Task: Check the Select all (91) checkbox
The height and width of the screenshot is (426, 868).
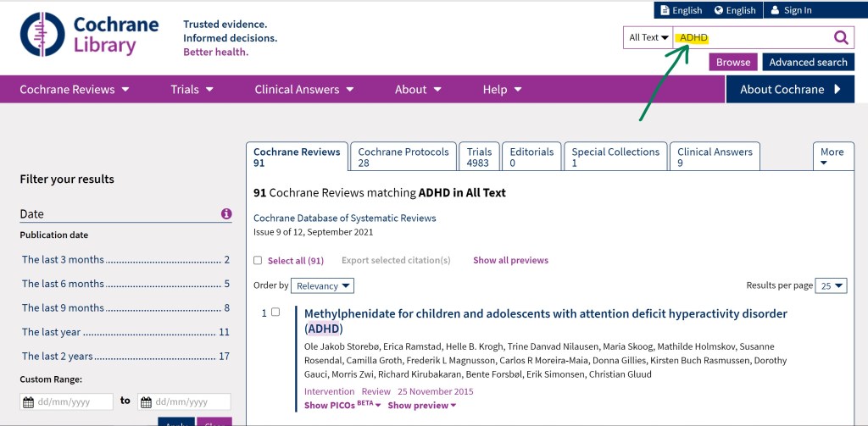Action: pyautogui.click(x=258, y=261)
